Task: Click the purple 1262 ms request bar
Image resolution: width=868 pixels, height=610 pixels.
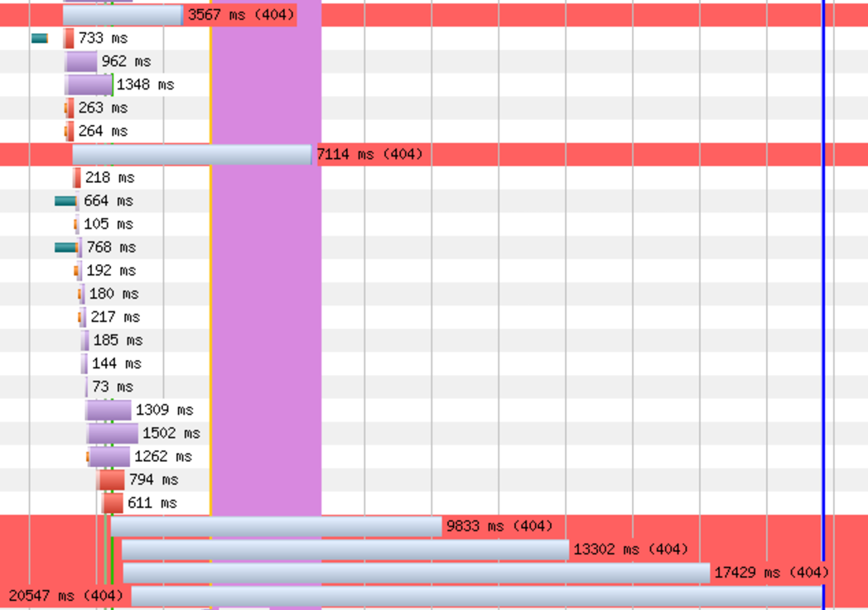Action: coord(110,456)
